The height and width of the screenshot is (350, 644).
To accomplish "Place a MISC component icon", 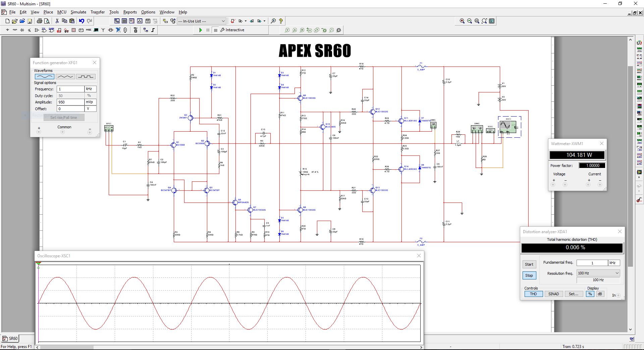I will [89, 30].
